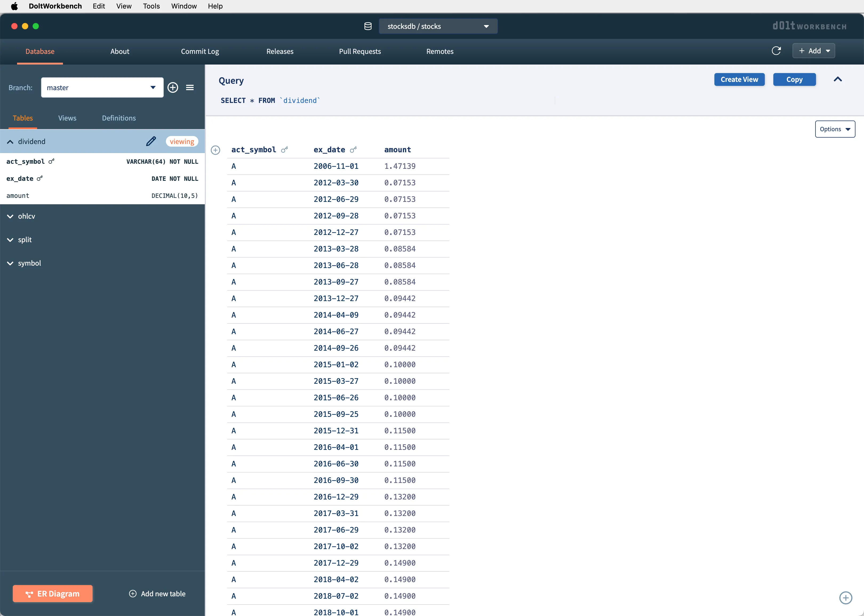Open the master branch dropdown
Viewport: 864px width, 616px height.
click(102, 88)
